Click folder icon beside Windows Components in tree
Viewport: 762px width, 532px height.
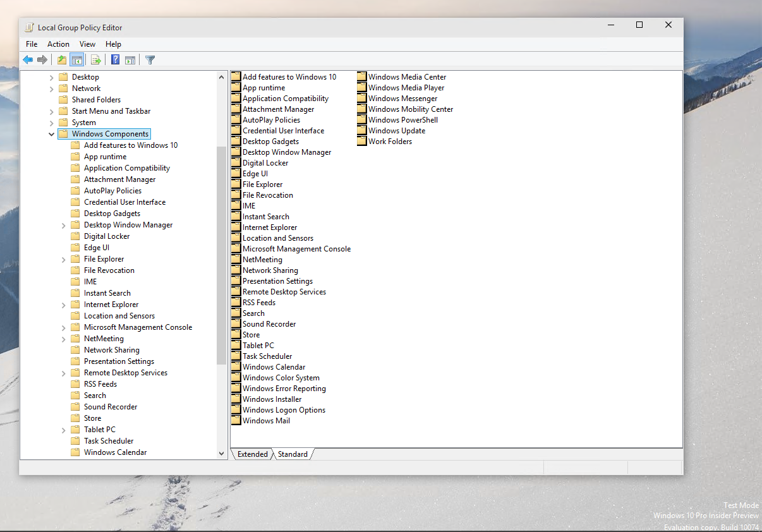(63, 134)
